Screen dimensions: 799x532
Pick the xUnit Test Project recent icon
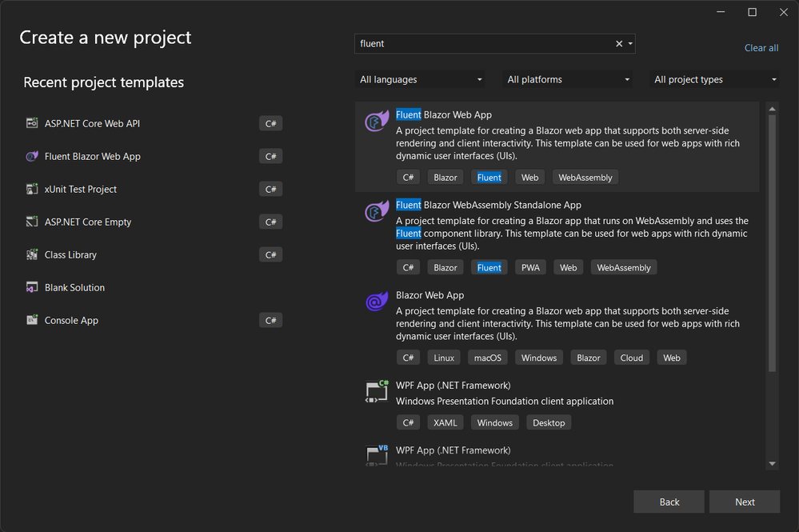(32, 189)
